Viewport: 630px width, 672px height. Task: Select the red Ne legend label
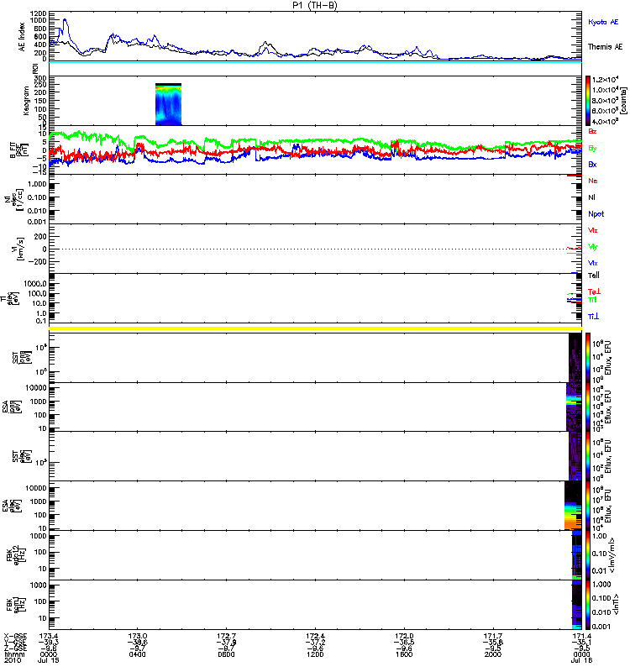pos(593,181)
